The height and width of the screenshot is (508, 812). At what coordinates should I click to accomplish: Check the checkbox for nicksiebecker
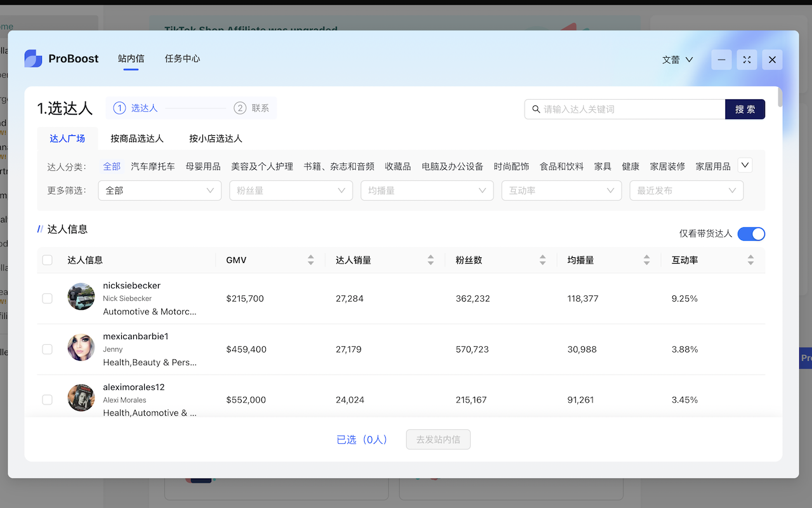click(x=47, y=298)
